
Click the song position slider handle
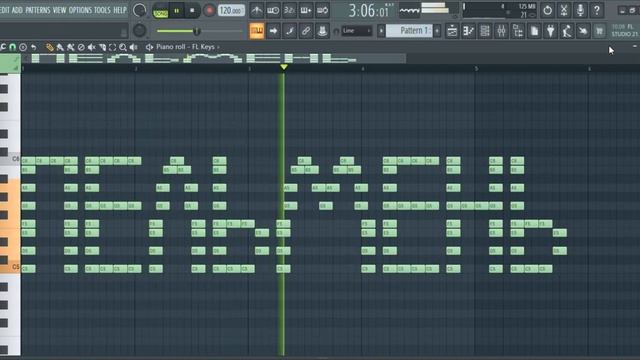[197, 31]
